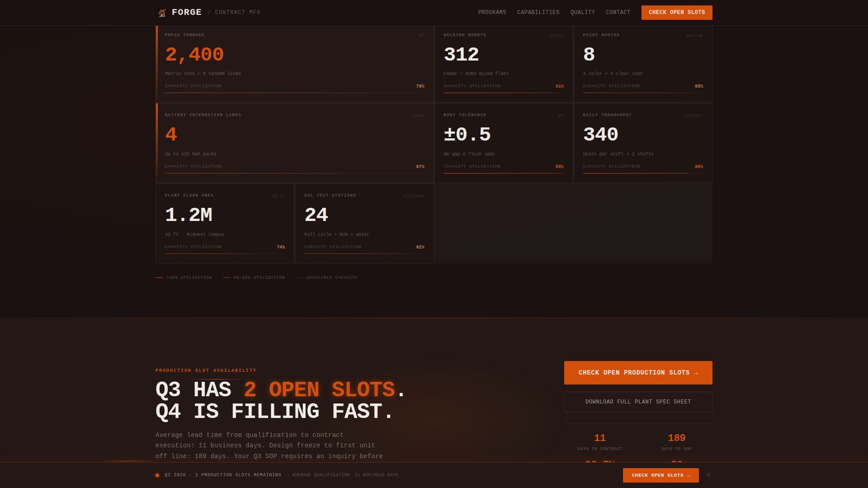Select the QUALITY nav item
Viewport: 868px width, 488px height.
(x=582, y=12)
